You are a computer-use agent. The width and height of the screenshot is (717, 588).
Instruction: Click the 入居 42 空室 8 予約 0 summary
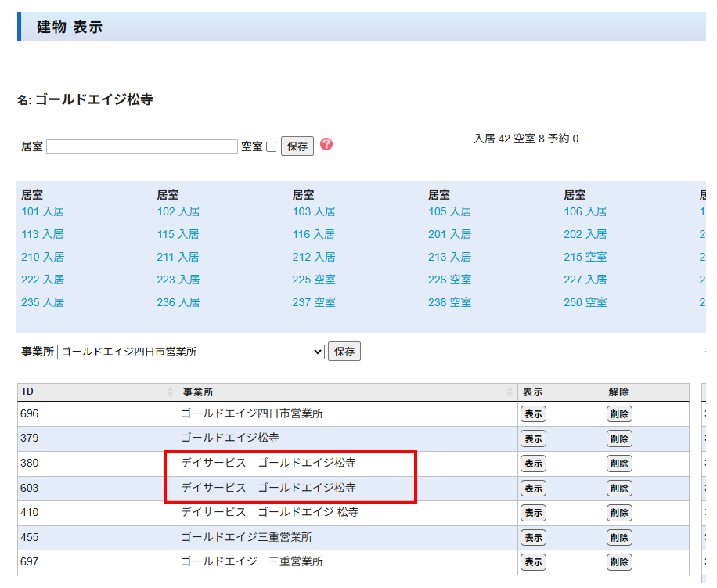[x=526, y=139]
